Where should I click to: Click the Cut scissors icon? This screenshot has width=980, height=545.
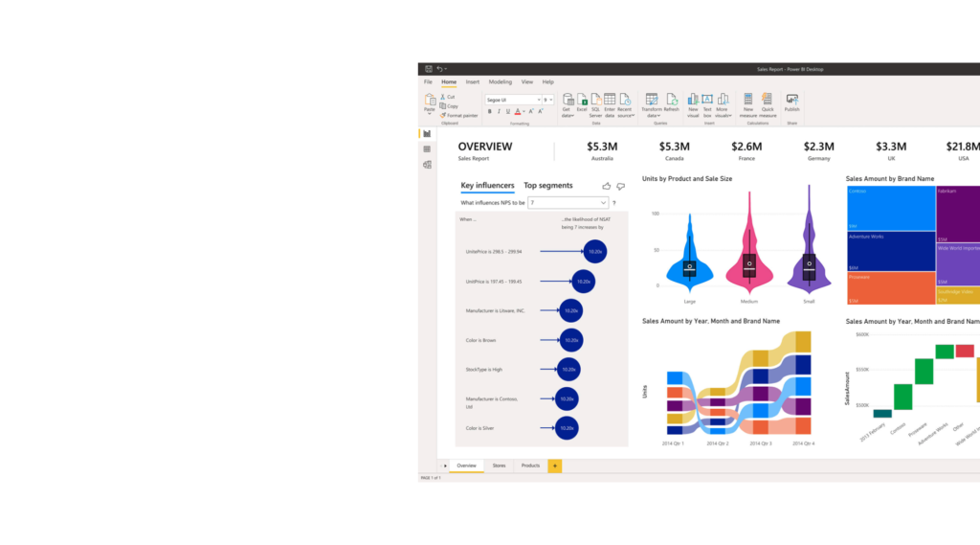442,97
